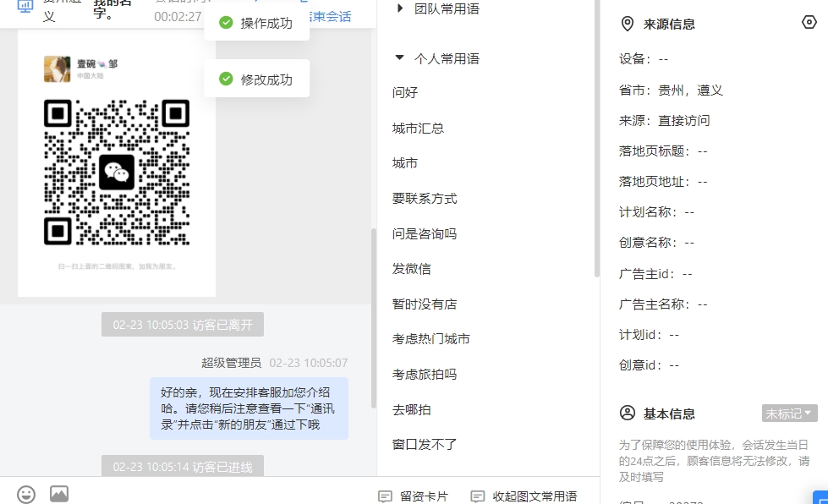Select the 去哪拍 quick phrase
This screenshot has width=828, height=504.
coord(411,409)
